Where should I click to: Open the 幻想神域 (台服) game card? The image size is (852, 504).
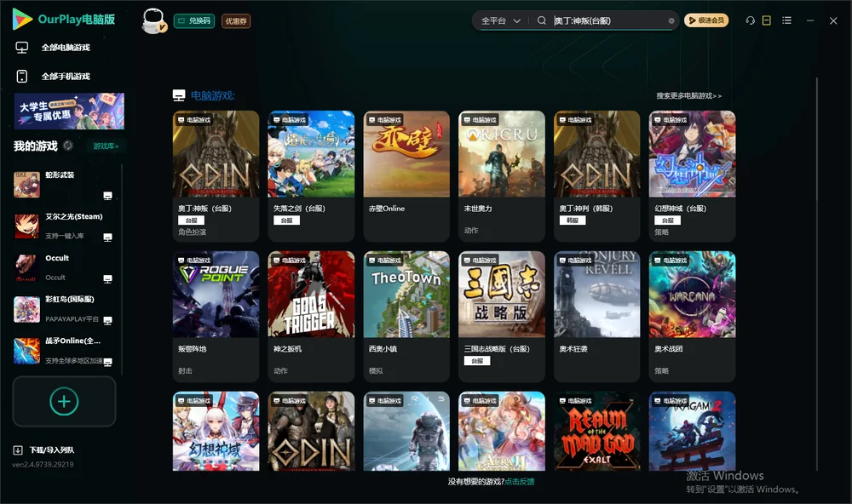[x=692, y=176]
